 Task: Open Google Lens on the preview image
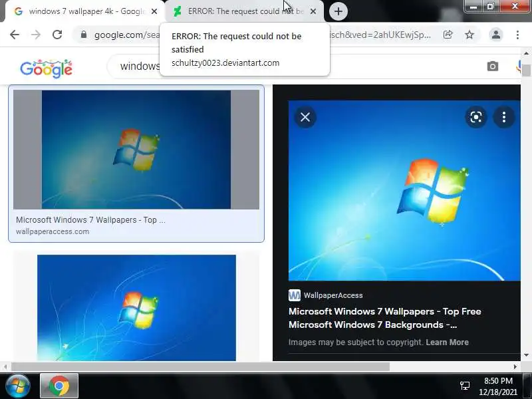(x=476, y=117)
